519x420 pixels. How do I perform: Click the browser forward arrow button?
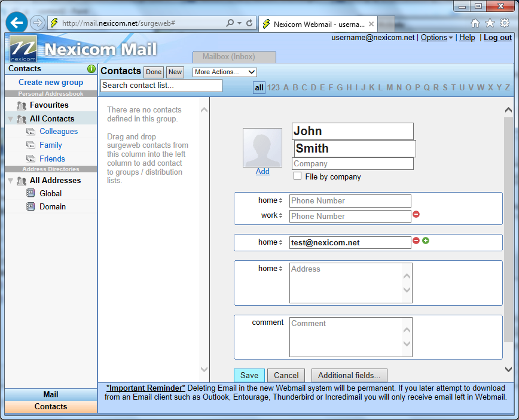coord(38,23)
